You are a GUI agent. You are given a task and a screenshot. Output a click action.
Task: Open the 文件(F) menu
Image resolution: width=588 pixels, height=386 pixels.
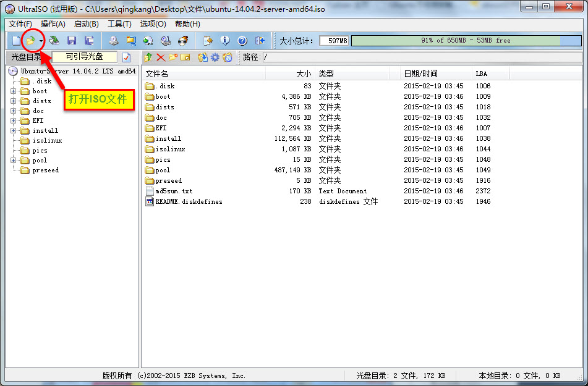pos(20,24)
